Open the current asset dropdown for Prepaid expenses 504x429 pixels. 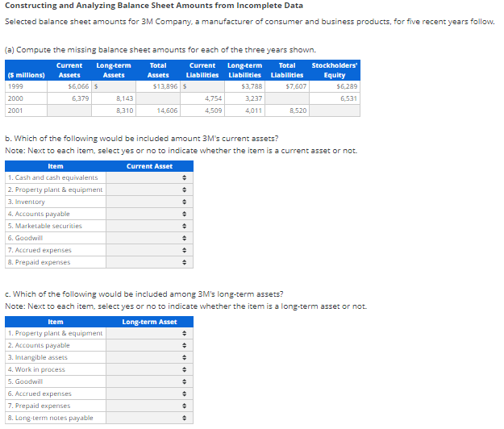[x=149, y=263]
